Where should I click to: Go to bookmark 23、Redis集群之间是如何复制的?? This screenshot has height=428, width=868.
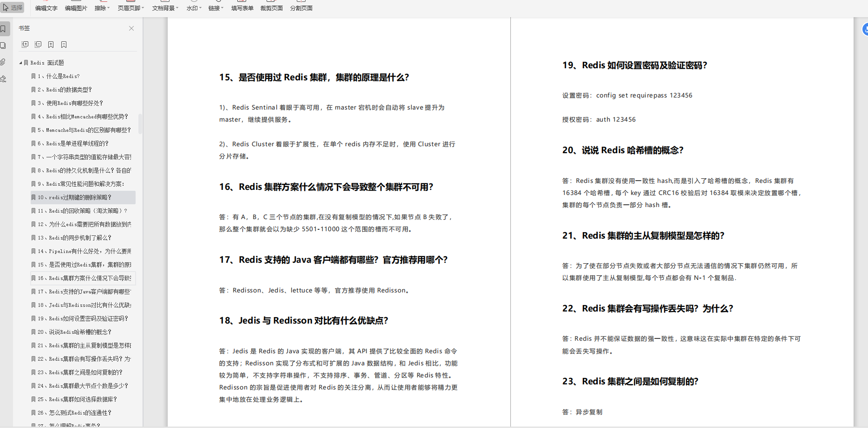80,372
